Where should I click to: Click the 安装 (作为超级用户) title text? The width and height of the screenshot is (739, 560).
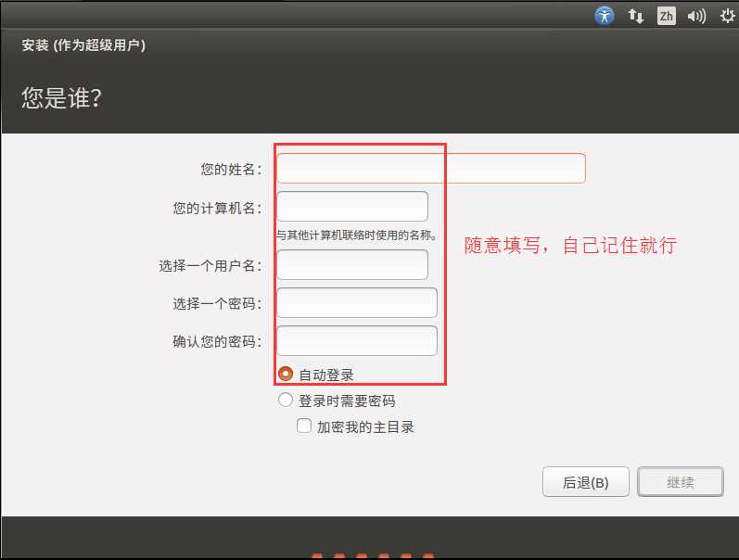coord(83,45)
